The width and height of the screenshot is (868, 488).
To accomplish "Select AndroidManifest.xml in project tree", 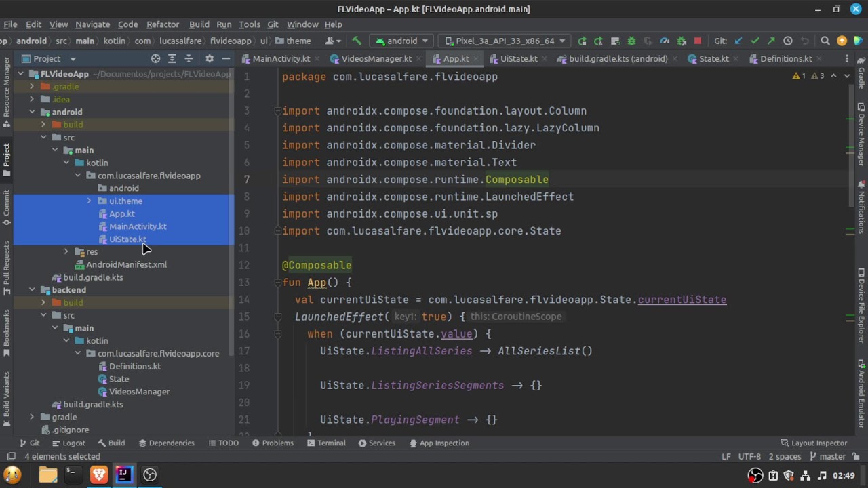I will click(126, 265).
